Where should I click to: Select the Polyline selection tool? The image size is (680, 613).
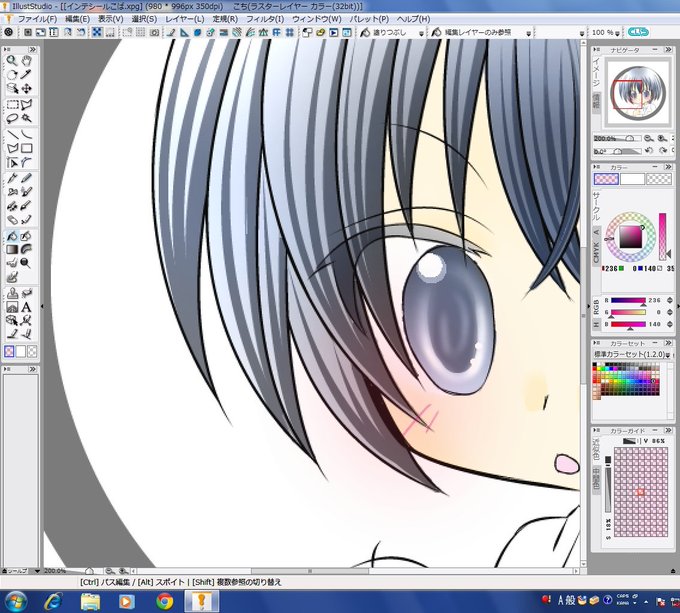(26, 104)
